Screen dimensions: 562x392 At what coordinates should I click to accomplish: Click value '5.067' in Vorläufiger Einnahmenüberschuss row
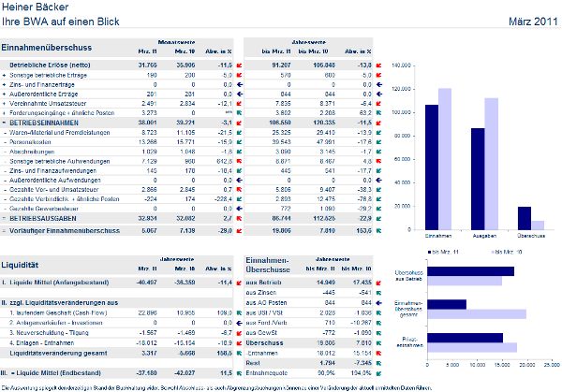150,231
